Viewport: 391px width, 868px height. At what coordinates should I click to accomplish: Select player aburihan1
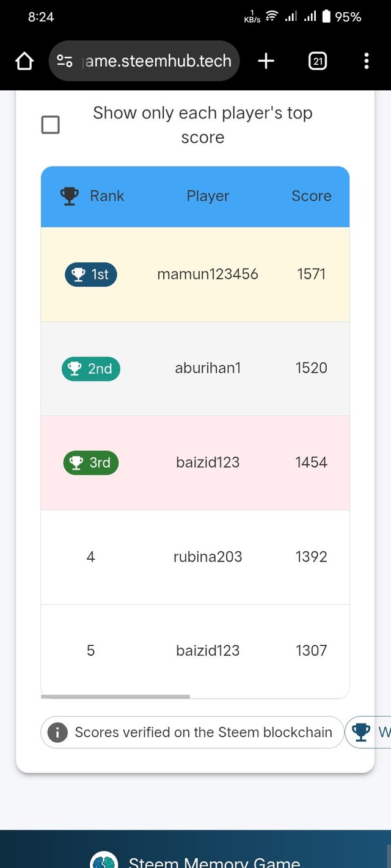[208, 368]
